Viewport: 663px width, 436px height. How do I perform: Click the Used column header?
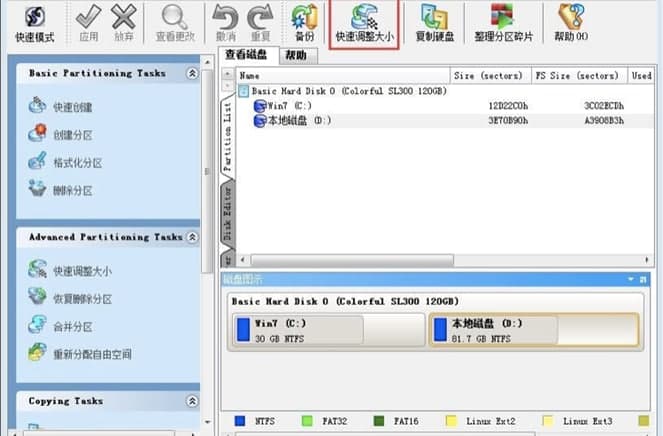tap(641, 76)
